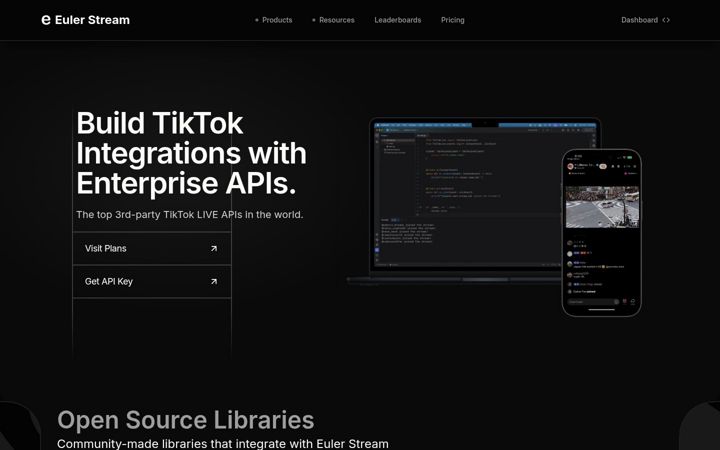Image resolution: width=720 pixels, height=450 pixels.
Task: Click the 'Build TikTok Integrations with Enterprise APIs.' headline
Action: (x=191, y=153)
